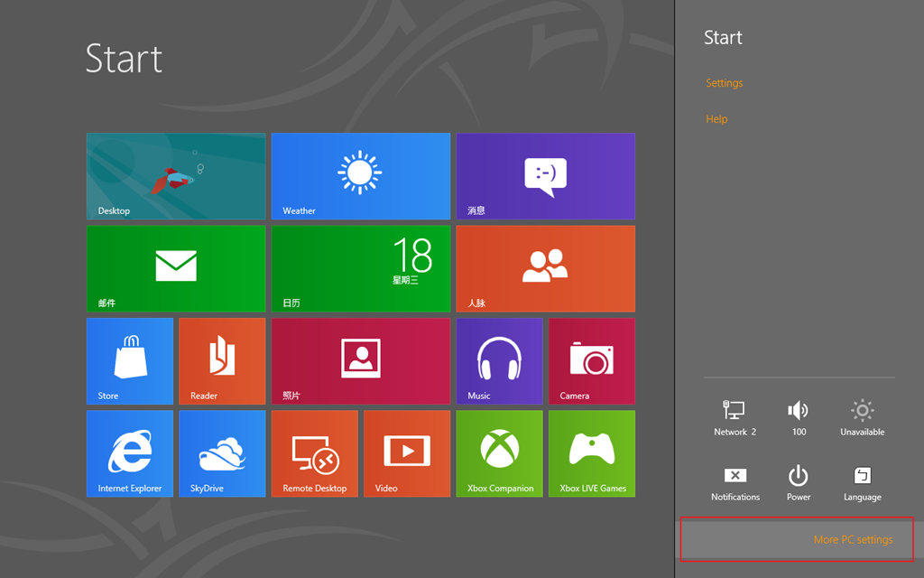Open the Settings link in charm panel
Viewport: 924px width, 578px height.
point(725,83)
